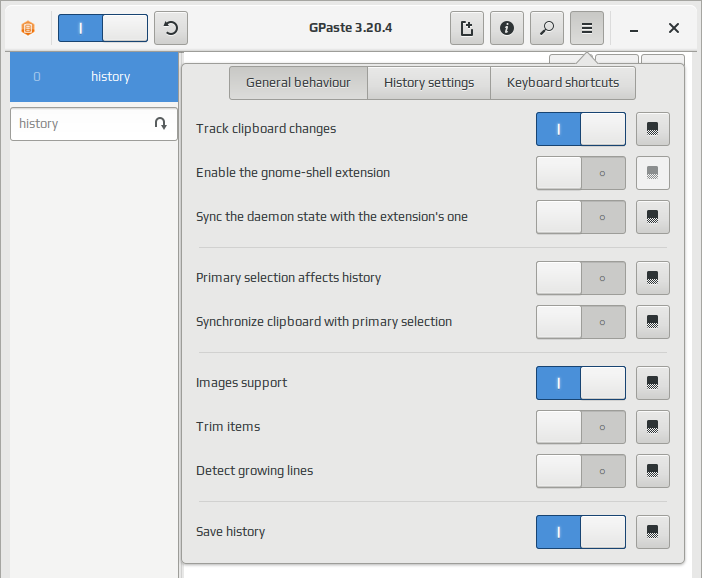702x578 pixels.
Task: Toggle Sync the daemon state switch
Action: (x=581, y=217)
